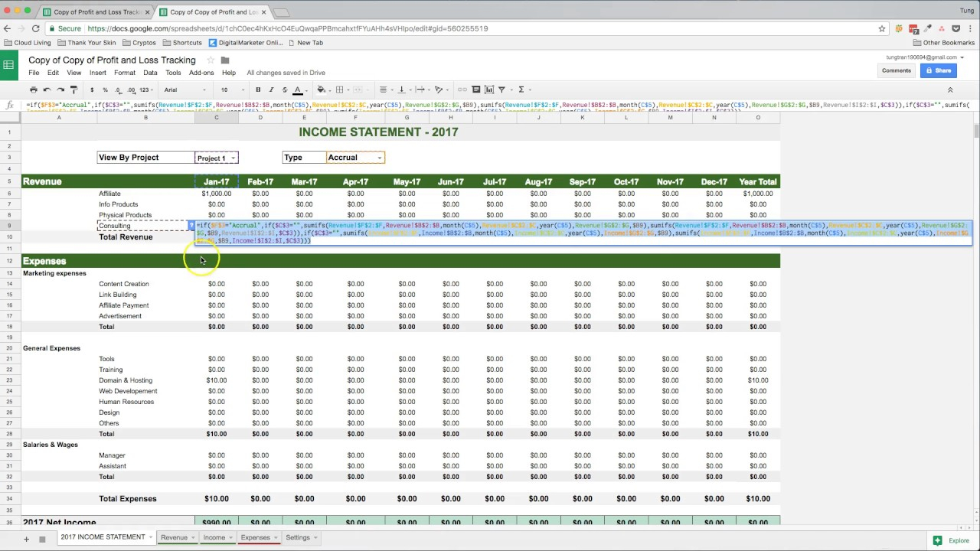Screen dimensions: 980x551
Task: Open the Comments panel
Action: click(x=896, y=70)
